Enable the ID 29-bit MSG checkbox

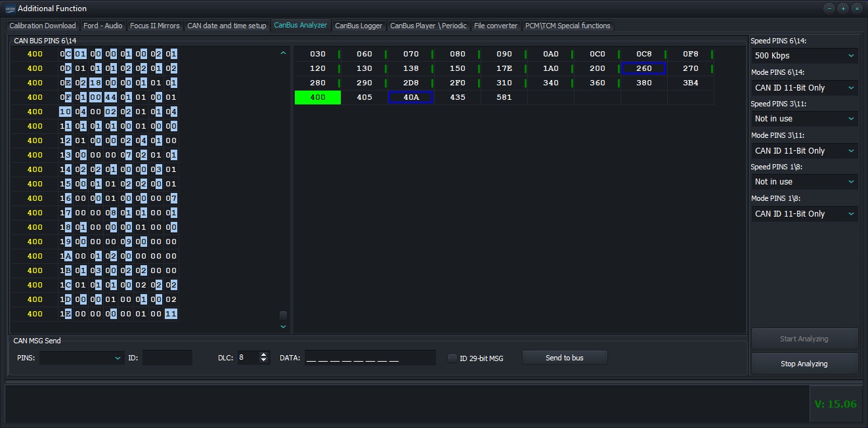(452, 358)
